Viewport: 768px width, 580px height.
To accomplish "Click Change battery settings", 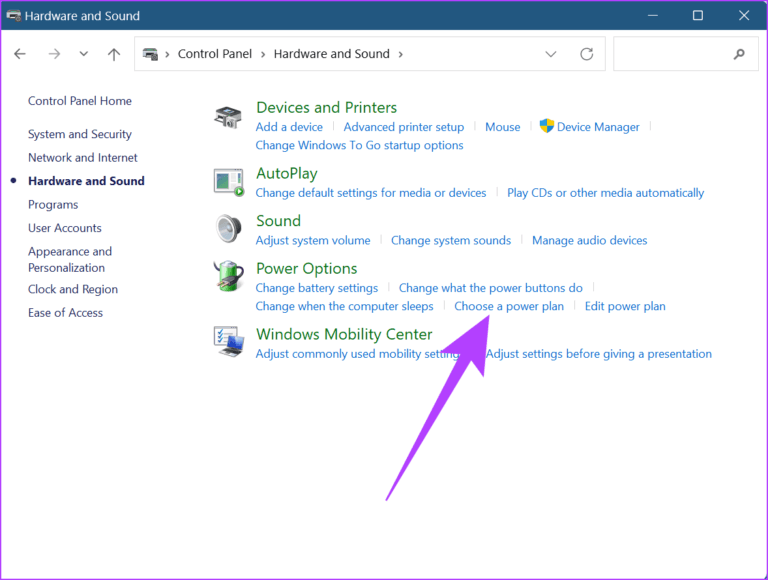I will [317, 288].
